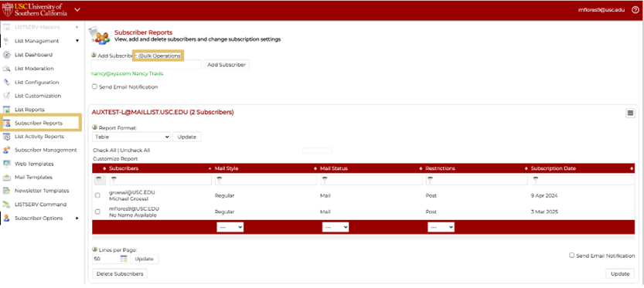This screenshot has height=288, width=644.
Task: Click the USC University of Southern California logo
Action: (35, 9)
